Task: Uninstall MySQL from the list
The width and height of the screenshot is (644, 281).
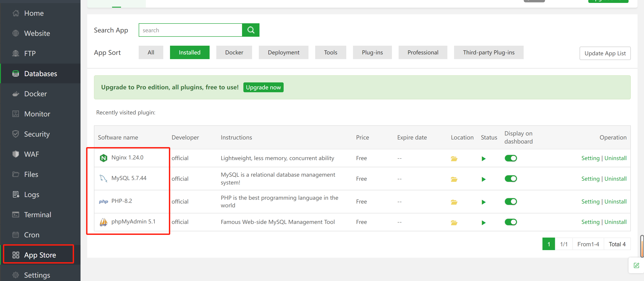Action: 615,179
